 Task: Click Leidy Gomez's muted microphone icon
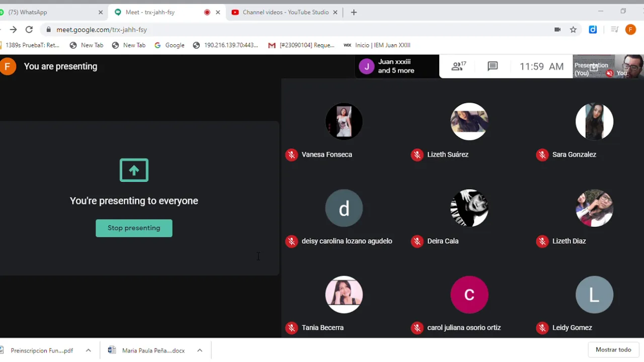(x=542, y=328)
